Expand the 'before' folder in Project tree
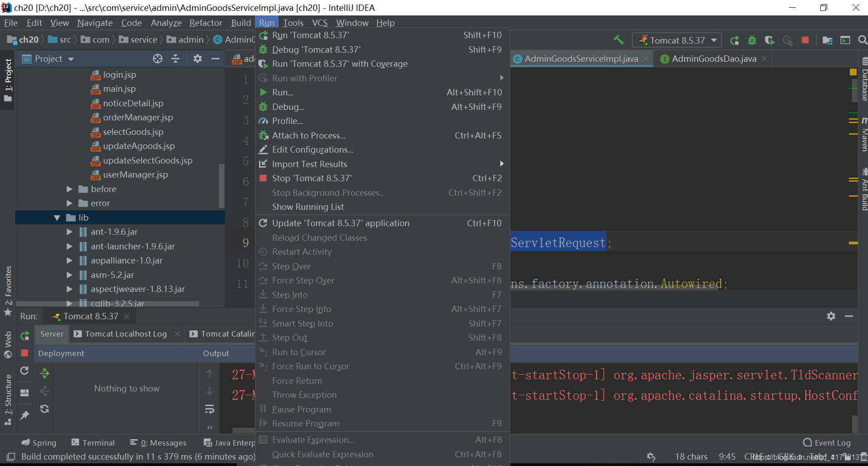868x466 pixels. tap(70, 189)
